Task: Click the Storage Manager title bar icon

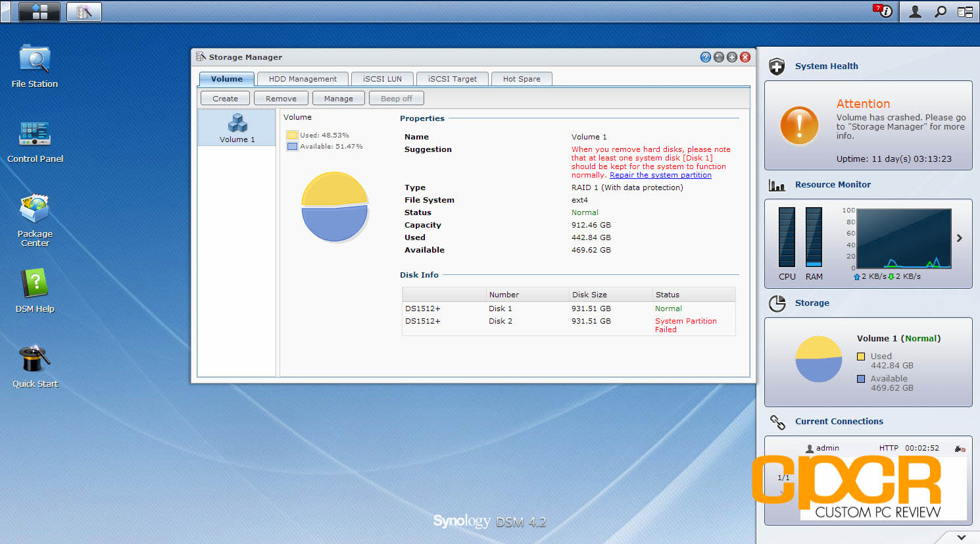Action: pyautogui.click(x=201, y=57)
